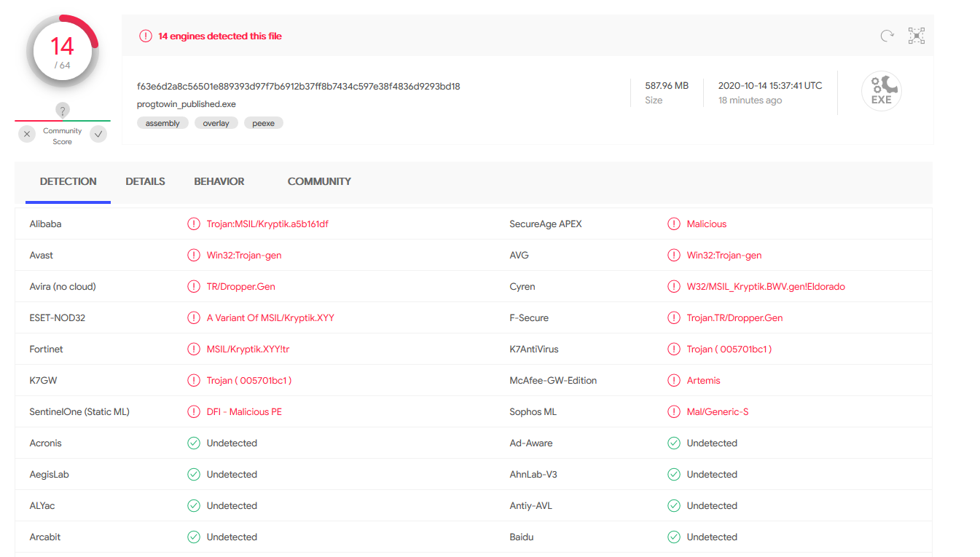Image resolution: width=980 pixels, height=557 pixels.
Task: Click the MSIL/Kryptik.XYY!tr result
Action: [248, 349]
